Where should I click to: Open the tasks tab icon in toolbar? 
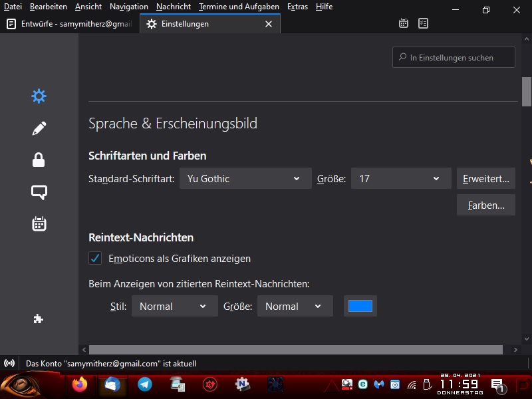(423, 23)
